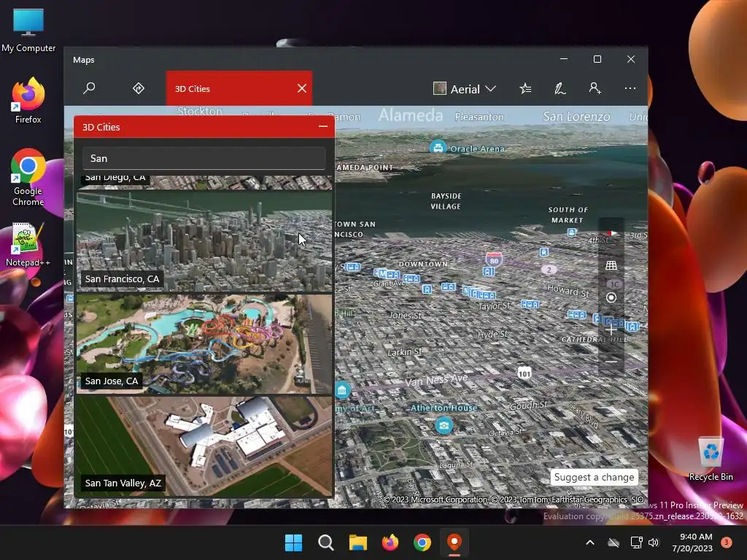Click the Maps window title text
Image resolution: width=747 pixels, height=560 pixels.
83,60
